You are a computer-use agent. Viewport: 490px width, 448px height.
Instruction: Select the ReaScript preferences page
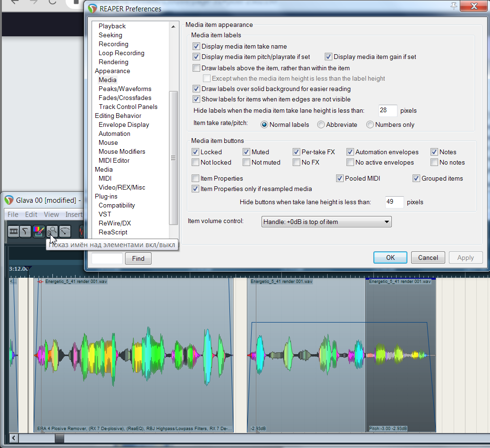(113, 232)
